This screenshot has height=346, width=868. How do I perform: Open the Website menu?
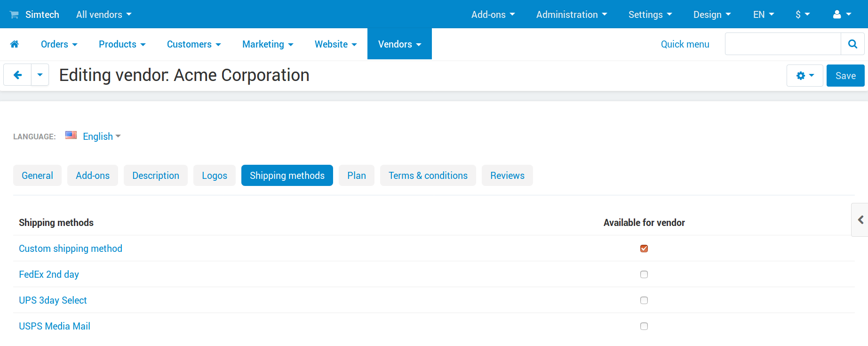[x=336, y=44]
